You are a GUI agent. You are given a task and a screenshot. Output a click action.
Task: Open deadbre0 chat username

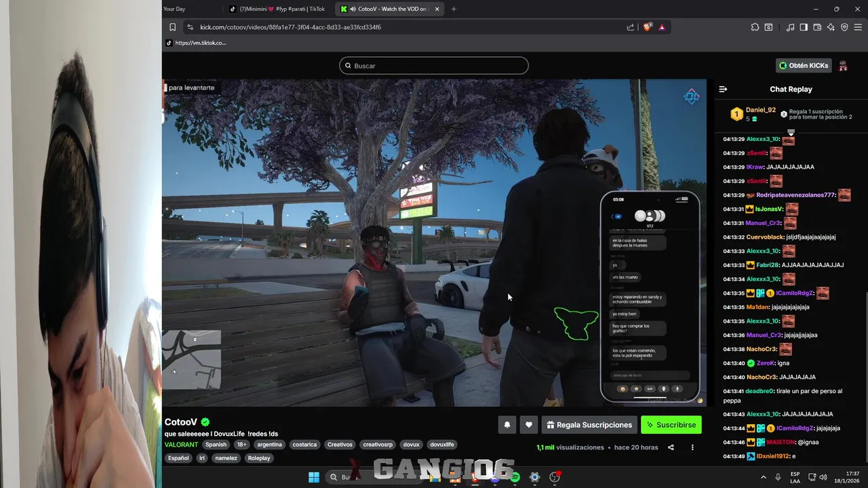(759, 391)
